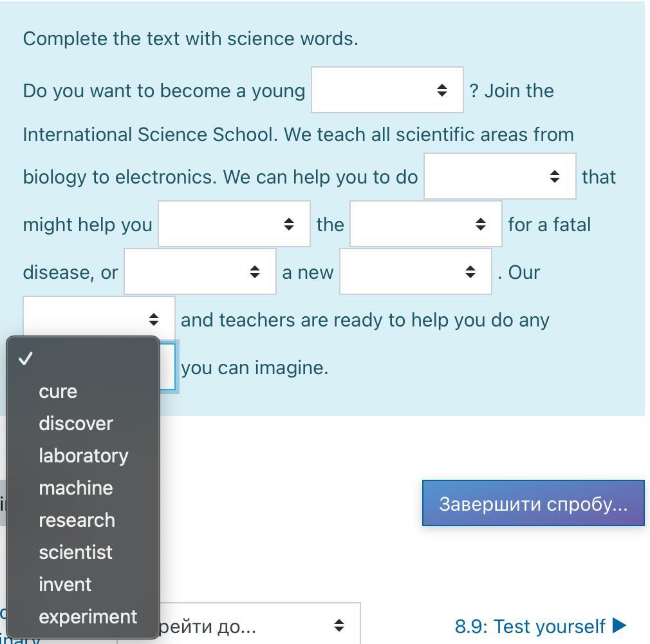The image size is (650, 644).
Task: Open dropdown after 'help you to do'
Action: [x=499, y=176]
